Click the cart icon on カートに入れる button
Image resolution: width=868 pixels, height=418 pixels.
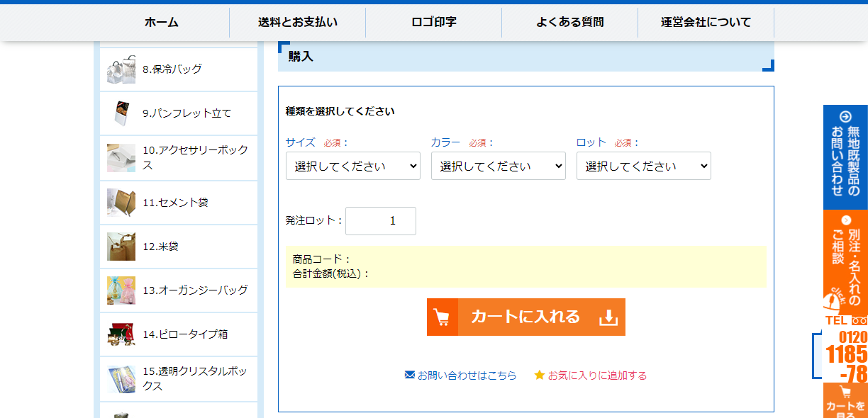pos(443,317)
